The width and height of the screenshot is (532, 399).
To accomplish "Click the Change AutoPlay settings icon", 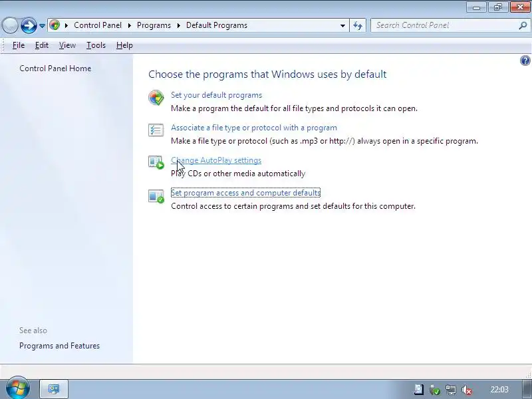I will [x=156, y=162].
